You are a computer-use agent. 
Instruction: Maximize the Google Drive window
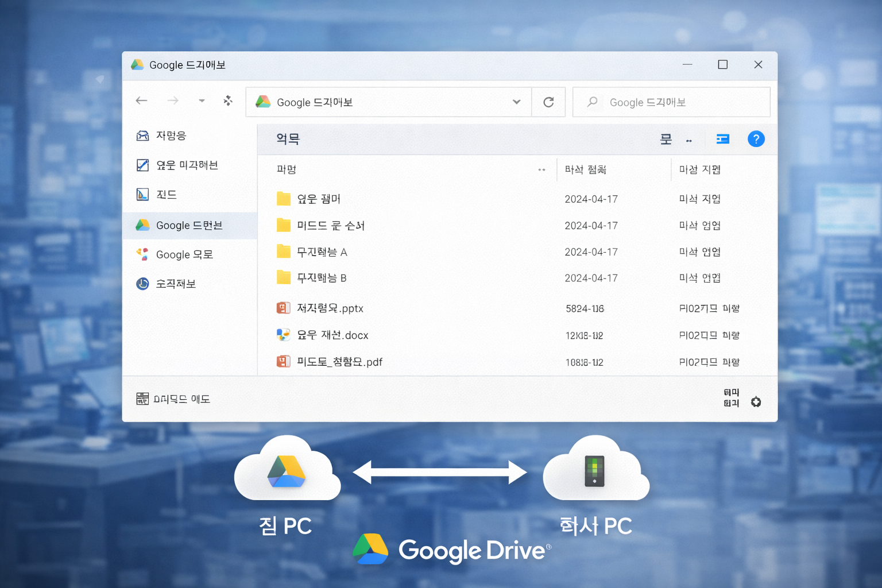[x=723, y=64]
